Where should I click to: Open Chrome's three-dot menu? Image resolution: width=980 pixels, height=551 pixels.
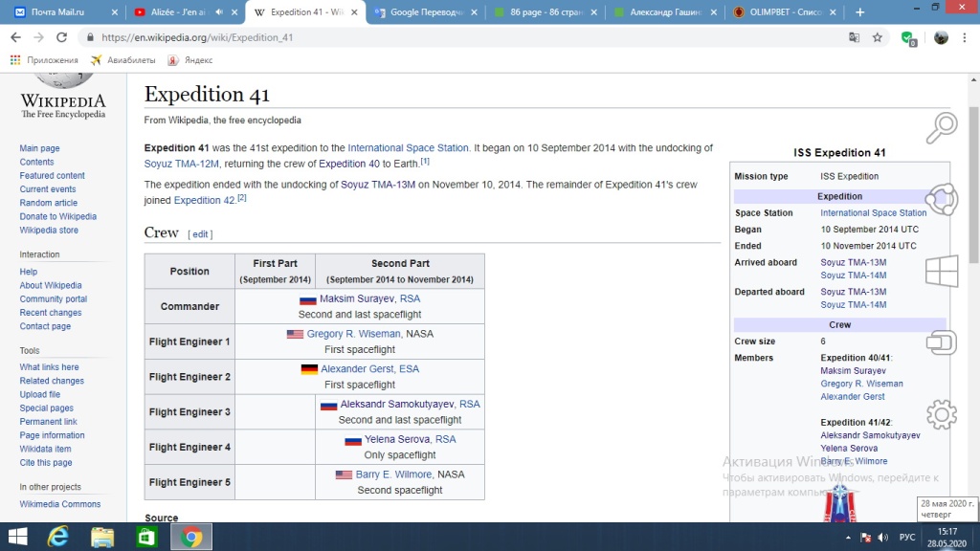click(x=965, y=37)
